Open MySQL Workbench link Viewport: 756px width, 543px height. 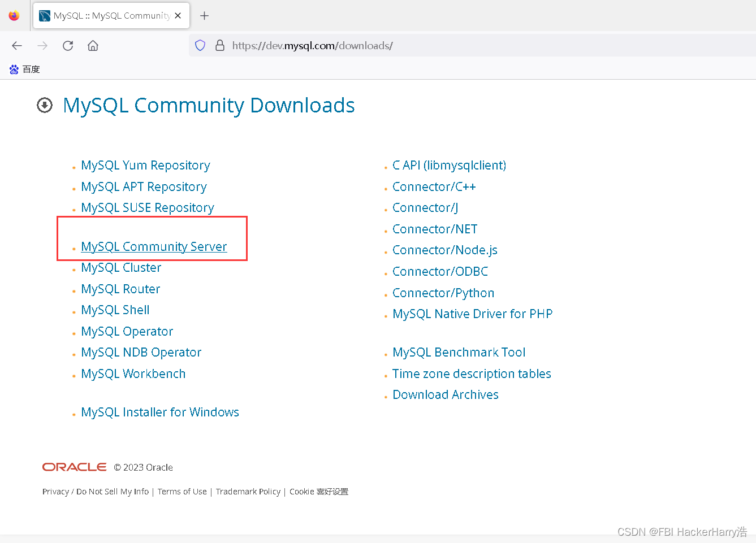point(133,374)
